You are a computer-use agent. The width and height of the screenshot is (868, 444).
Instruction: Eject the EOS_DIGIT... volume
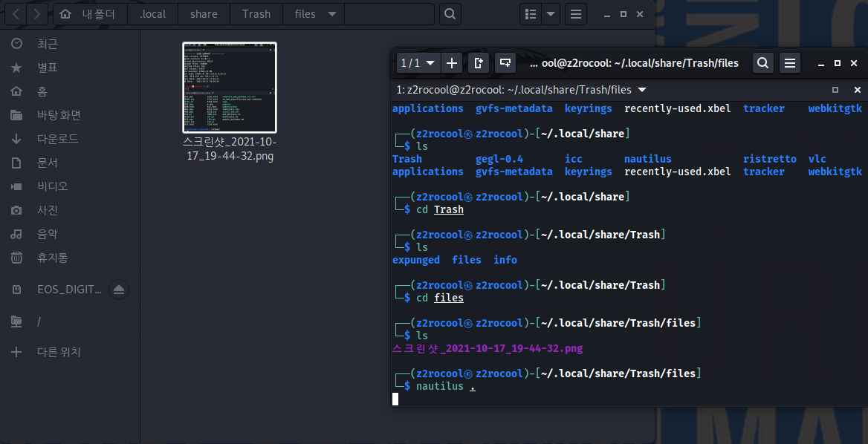click(118, 289)
